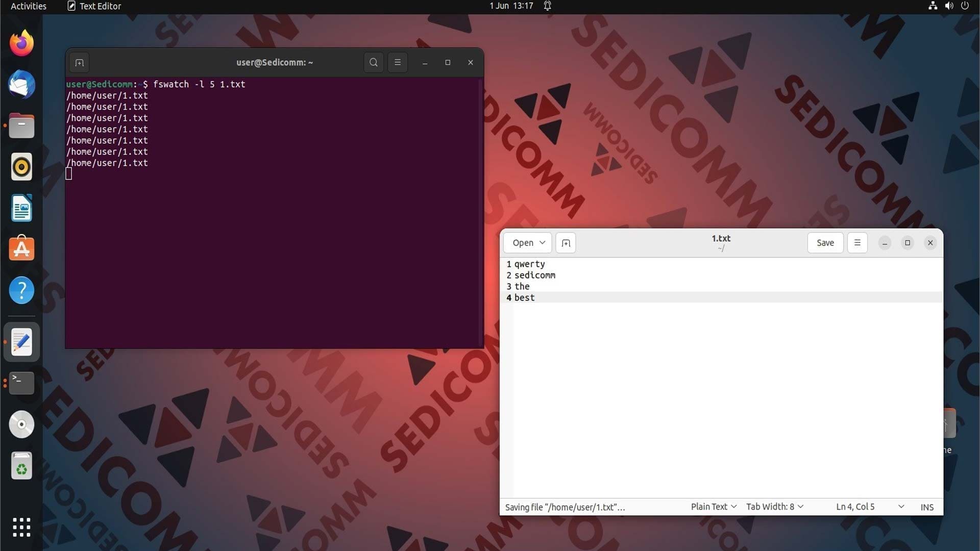980x551 pixels.
Task: Launch LibreOffice Writer from the dock
Action: (21, 208)
